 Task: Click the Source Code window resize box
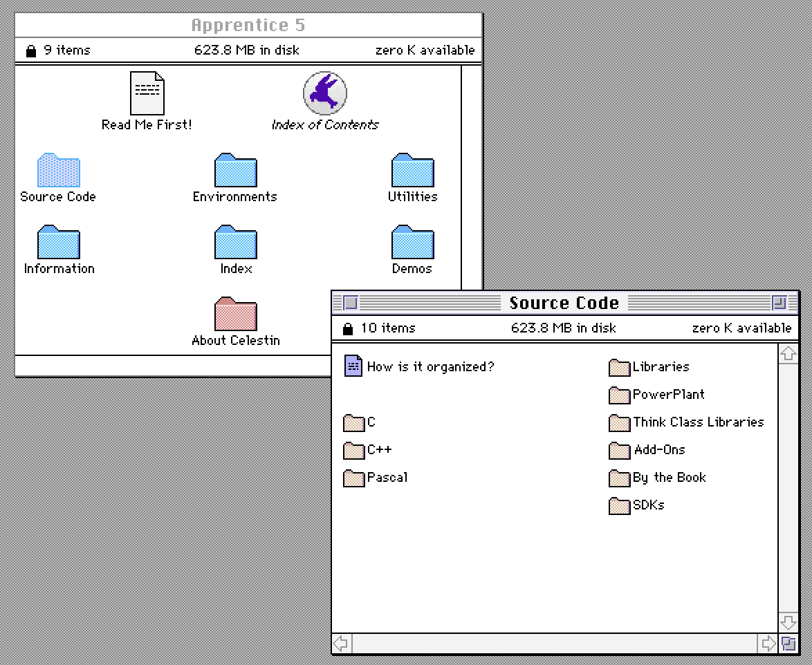coord(788,644)
